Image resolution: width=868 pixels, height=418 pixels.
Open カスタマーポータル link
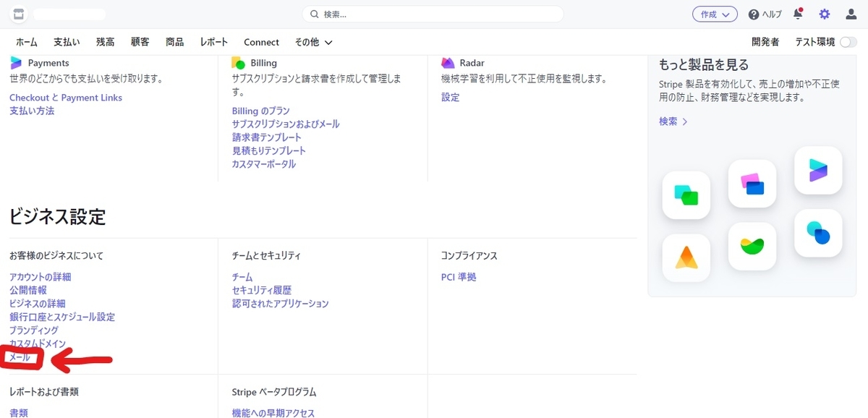(264, 164)
